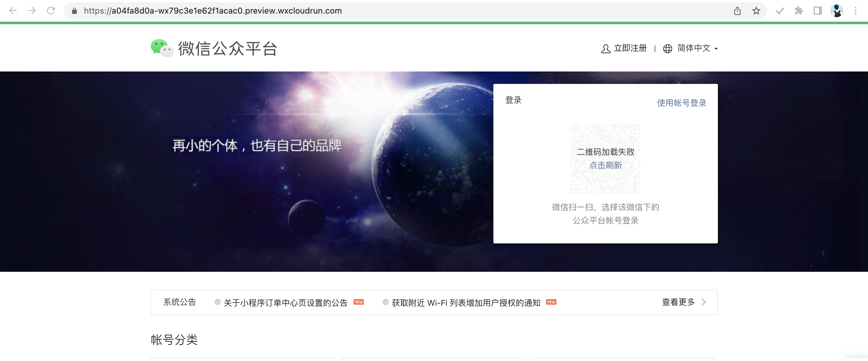Click 点击刷新 to reload QR code
This screenshot has height=361, width=868.
[606, 165]
